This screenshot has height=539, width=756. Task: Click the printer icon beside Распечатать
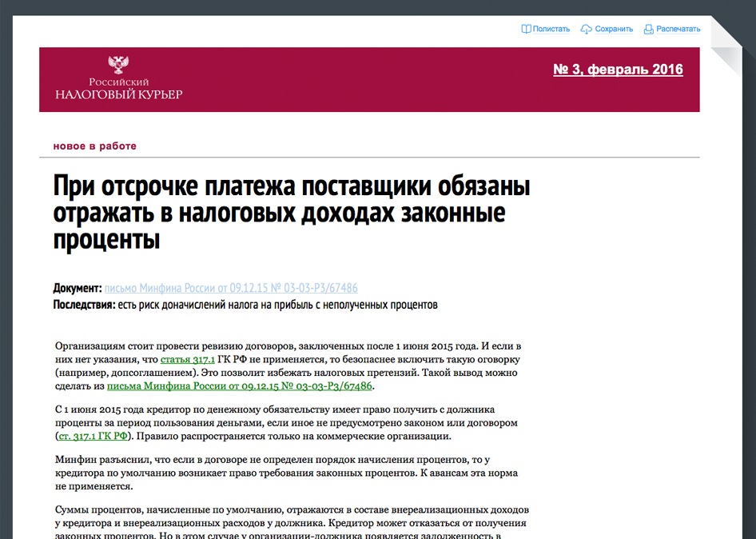coord(648,29)
